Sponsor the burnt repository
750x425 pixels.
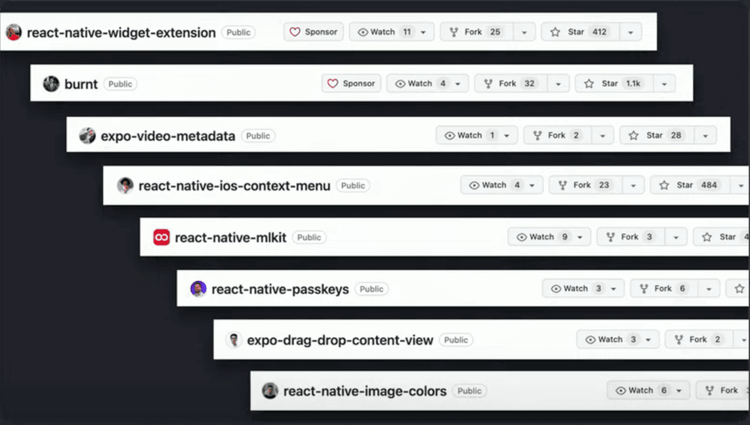pos(351,84)
